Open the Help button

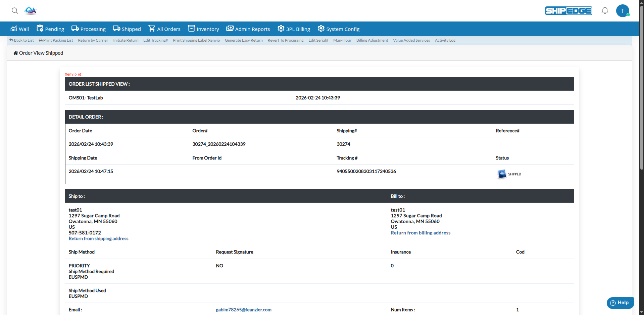coord(620,303)
